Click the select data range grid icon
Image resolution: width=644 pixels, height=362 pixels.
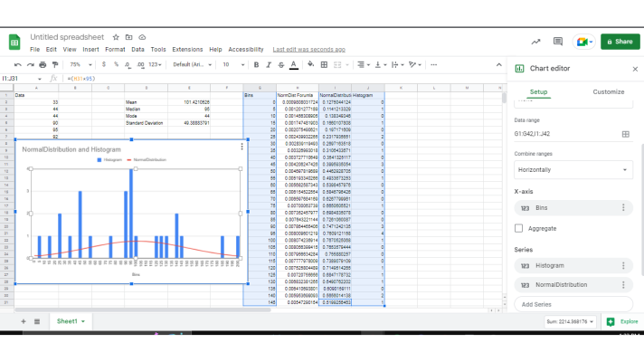coord(626,134)
